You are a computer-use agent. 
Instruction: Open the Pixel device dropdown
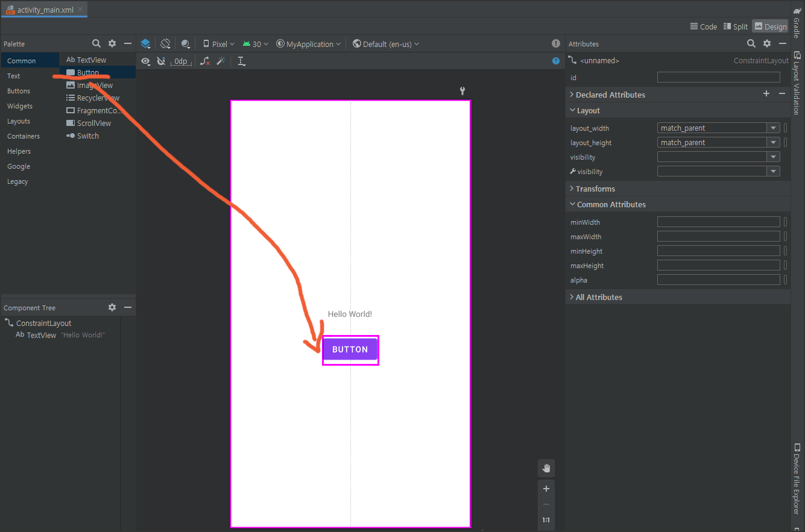point(218,44)
